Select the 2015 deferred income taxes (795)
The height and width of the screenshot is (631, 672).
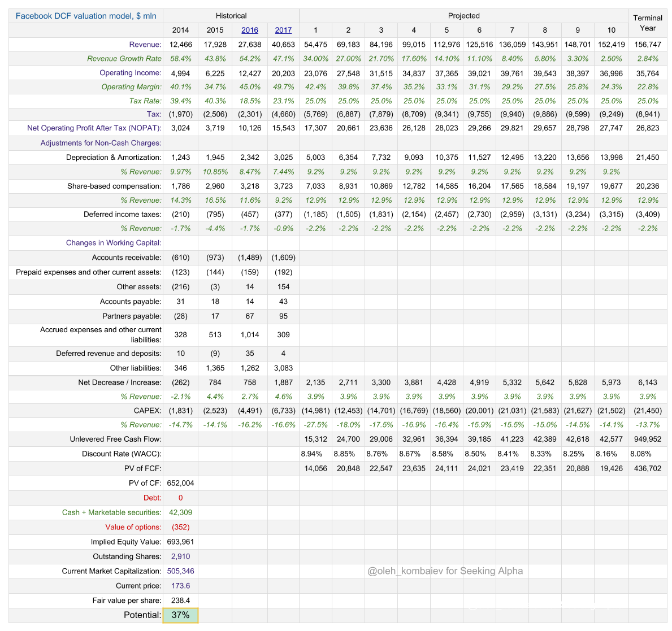(215, 215)
